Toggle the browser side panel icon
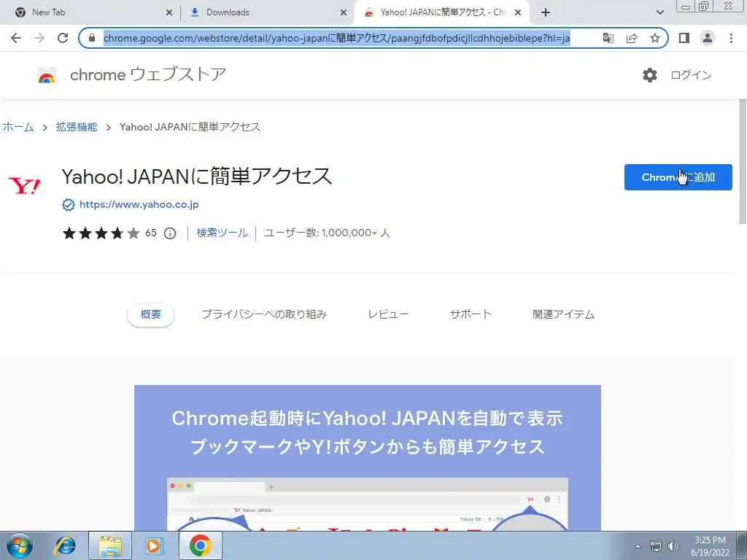The width and height of the screenshot is (747, 560). tap(684, 38)
